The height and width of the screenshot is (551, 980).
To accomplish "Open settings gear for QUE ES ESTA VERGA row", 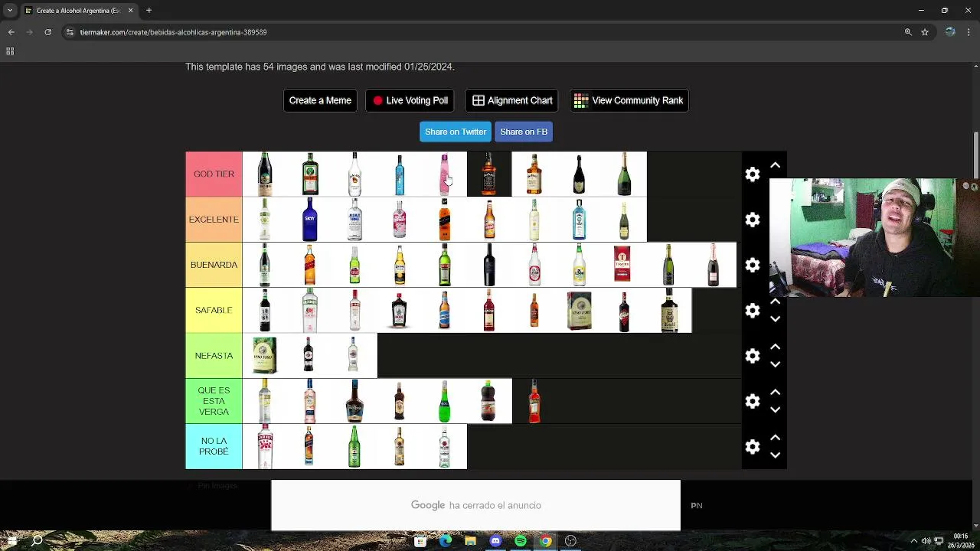I will click(x=753, y=401).
